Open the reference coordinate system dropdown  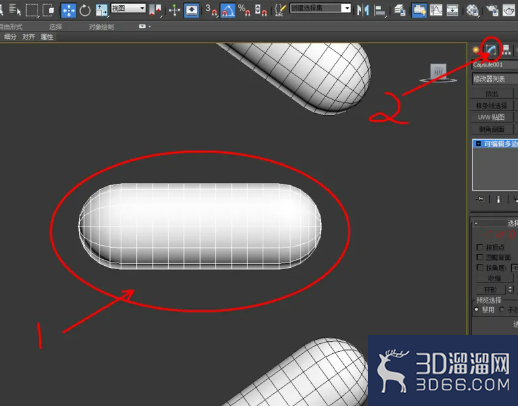pos(128,8)
